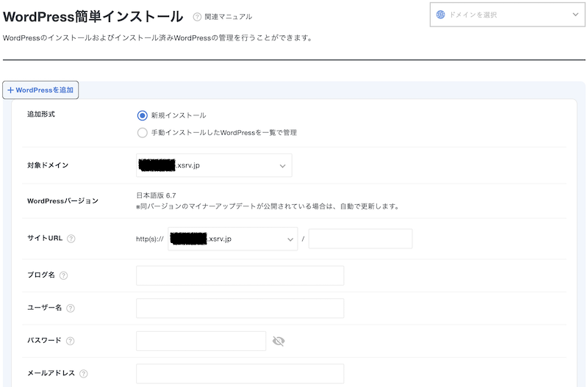Open the 対象ドメイン dropdown
The width and height of the screenshot is (588, 387).
tap(214, 165)
